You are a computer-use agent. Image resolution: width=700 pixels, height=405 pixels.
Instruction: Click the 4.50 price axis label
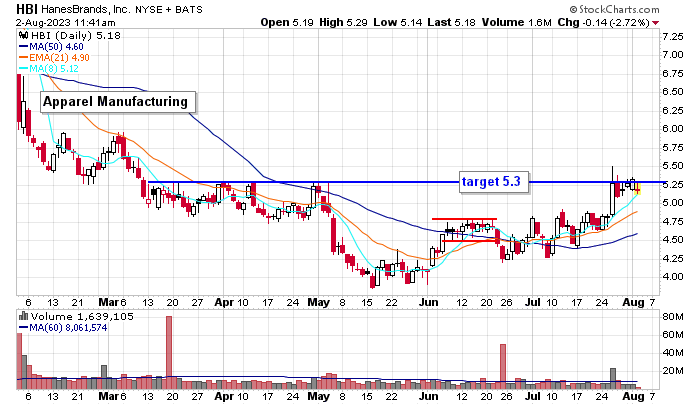673,240
